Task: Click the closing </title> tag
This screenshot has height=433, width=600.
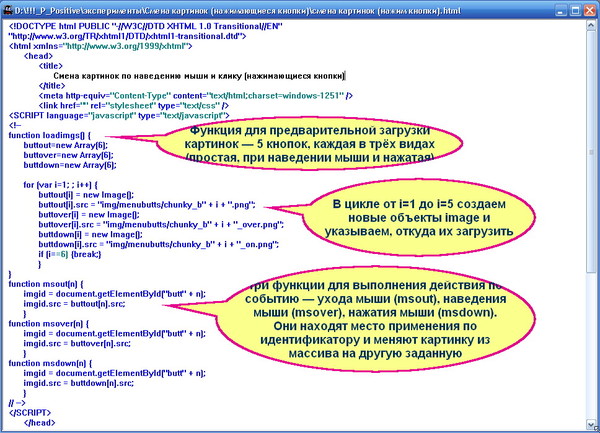Action: point(52,86)
